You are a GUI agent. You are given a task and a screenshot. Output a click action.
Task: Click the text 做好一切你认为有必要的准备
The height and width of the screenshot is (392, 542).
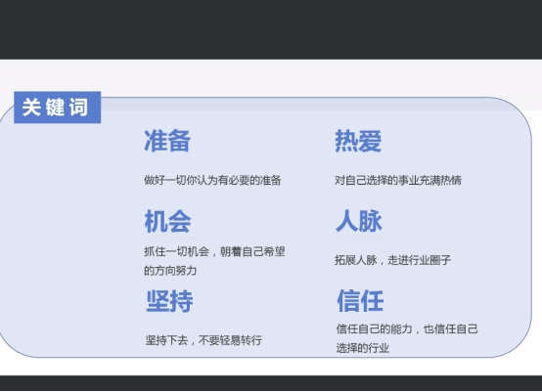click(x=212, y=180)
